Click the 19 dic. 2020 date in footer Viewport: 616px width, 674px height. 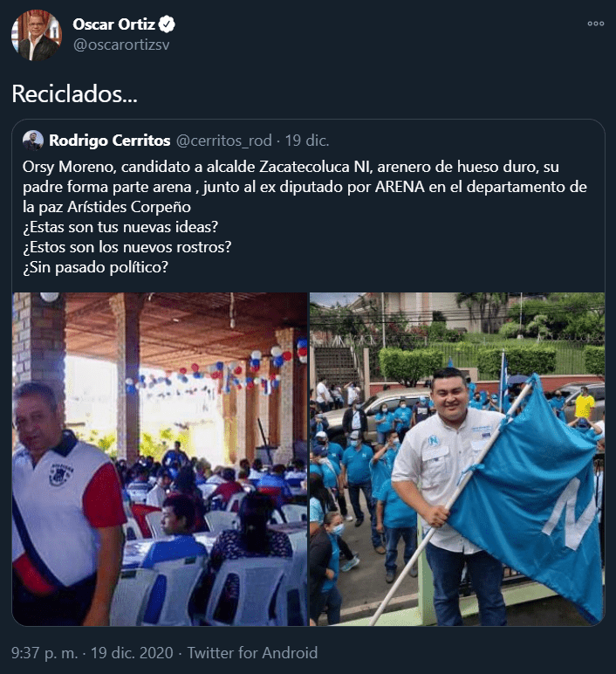(x=132, y=652)
